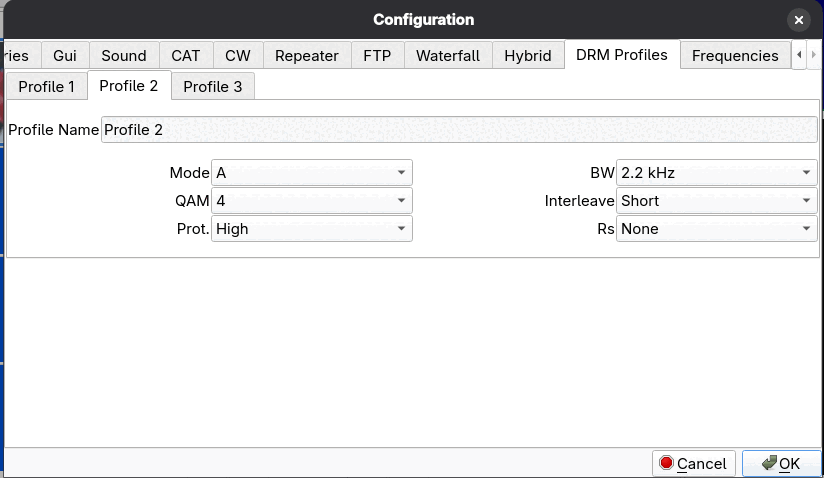Screen dimensions: 824x478
Task: Open the Mode dropdown
Action: click(312, 173)
